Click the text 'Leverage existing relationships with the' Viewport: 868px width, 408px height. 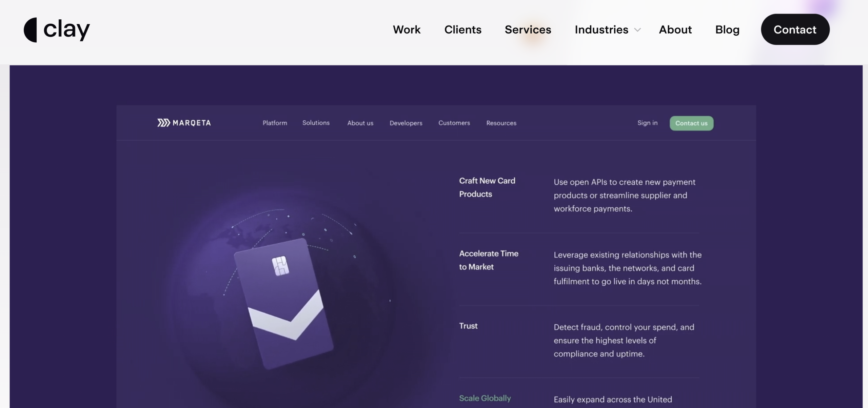point(628,255)
